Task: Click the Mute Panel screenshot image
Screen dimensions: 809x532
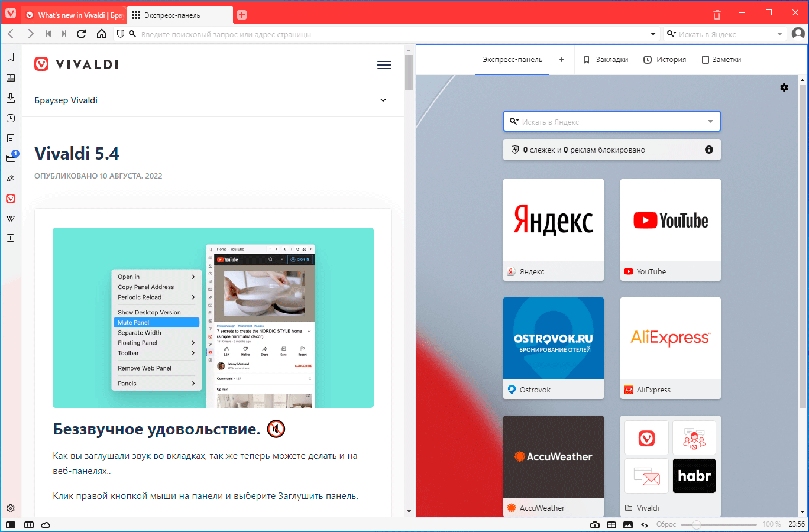Action: pyautogui.click(x=213, y=317)
